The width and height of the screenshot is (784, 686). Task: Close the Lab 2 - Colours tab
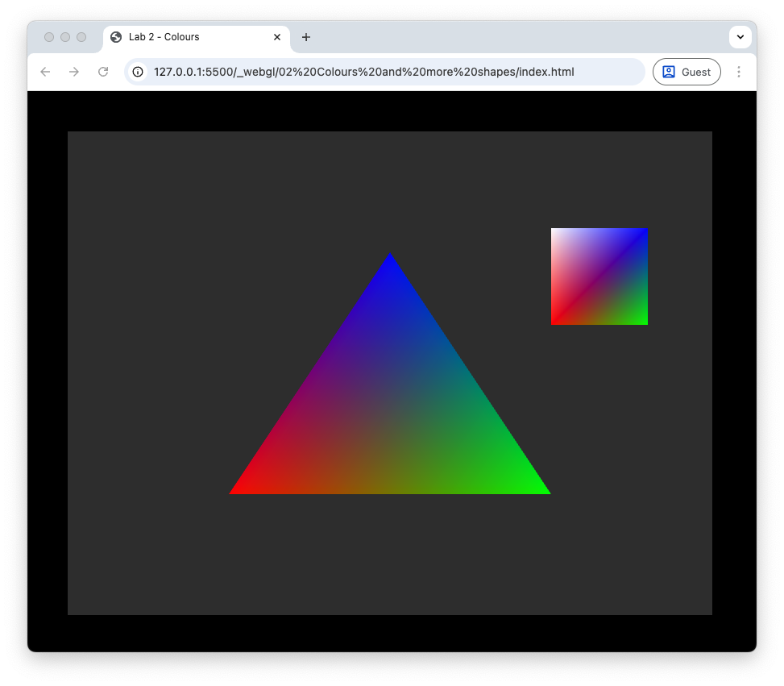[277, 37]
